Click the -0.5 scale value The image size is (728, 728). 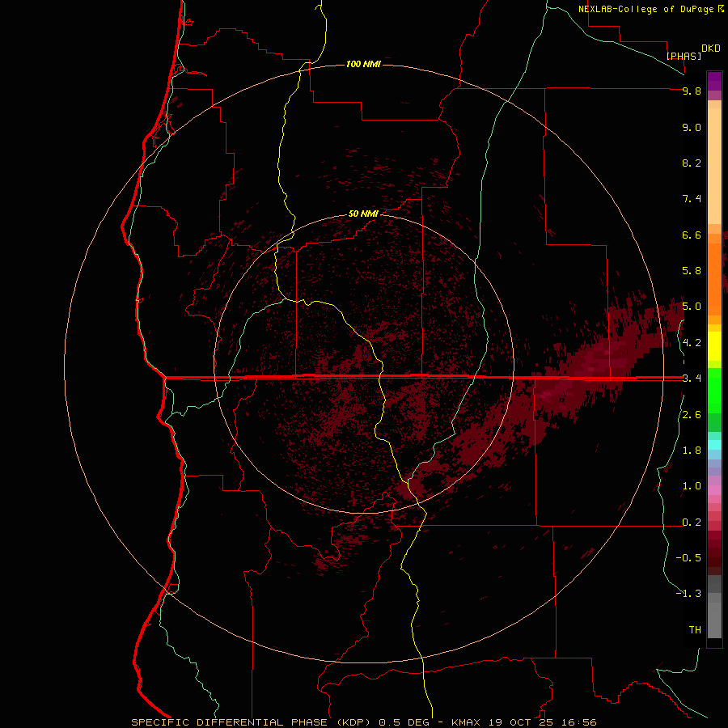688,558
